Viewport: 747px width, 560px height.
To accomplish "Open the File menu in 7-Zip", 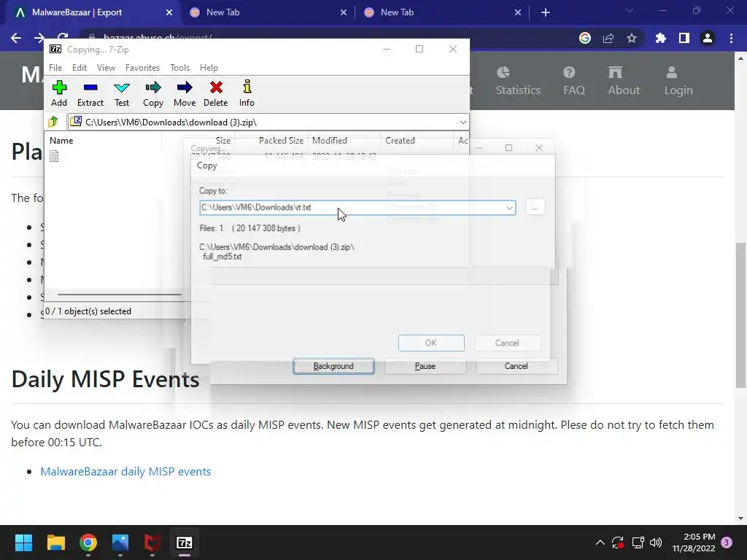I will [x=55, y=68].
